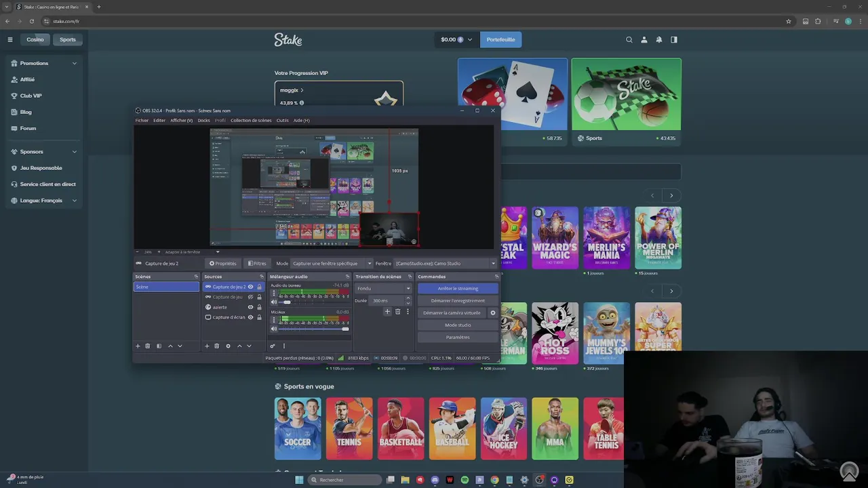
Task: Open Stake user profile icon
Action: [644, 39]
